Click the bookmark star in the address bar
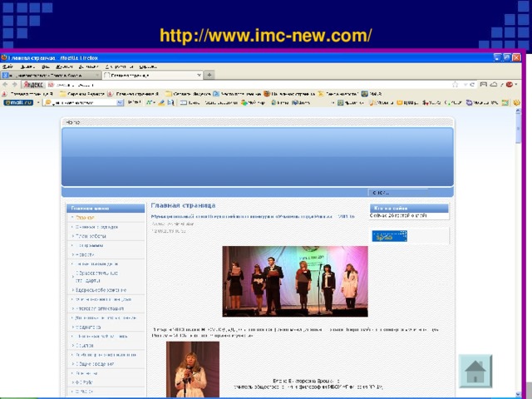This screenshot has height=399, width=532. point(456,85)
